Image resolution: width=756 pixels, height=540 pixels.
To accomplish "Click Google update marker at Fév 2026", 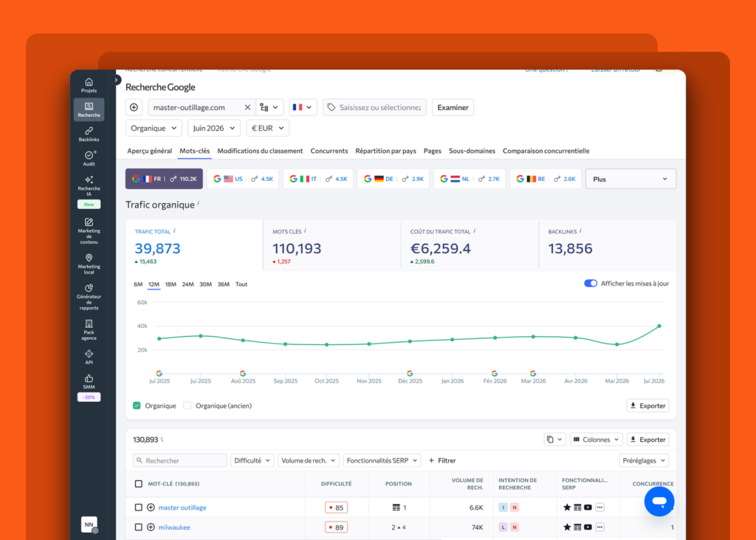I will 494,374.
